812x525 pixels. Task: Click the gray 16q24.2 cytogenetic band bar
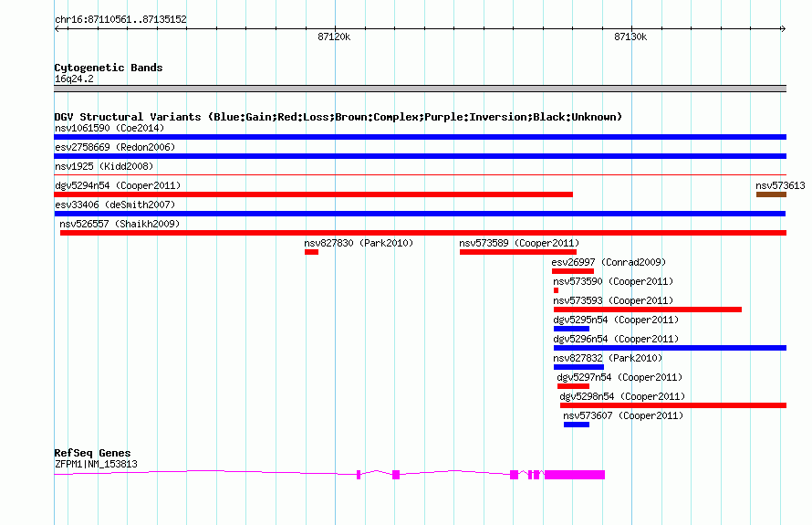[420, 89]
